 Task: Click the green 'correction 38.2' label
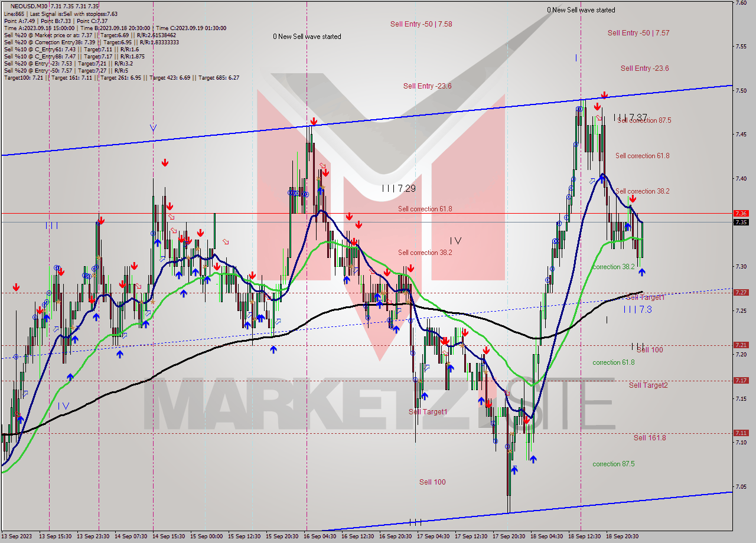click(614, 267)
